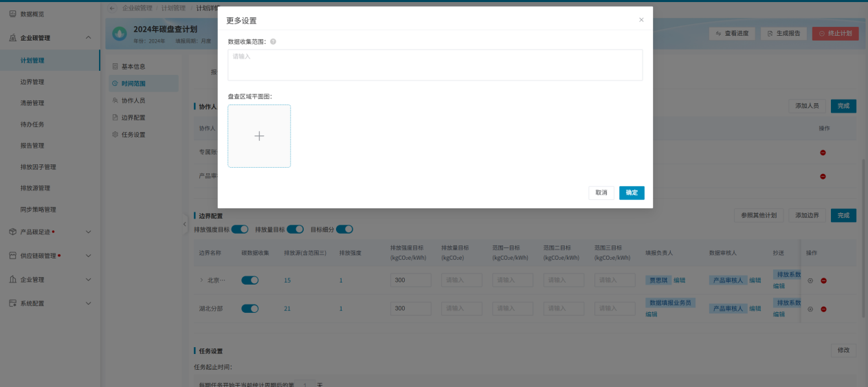Open 边界管理 in the sidebar menu
This screenshot has height=387, width=868.
coord(32,82)
